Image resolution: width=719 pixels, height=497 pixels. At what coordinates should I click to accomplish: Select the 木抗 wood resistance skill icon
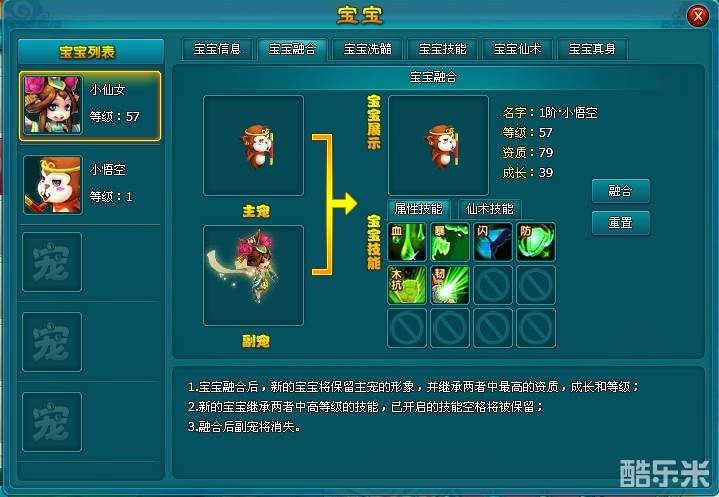click(407, 285)
